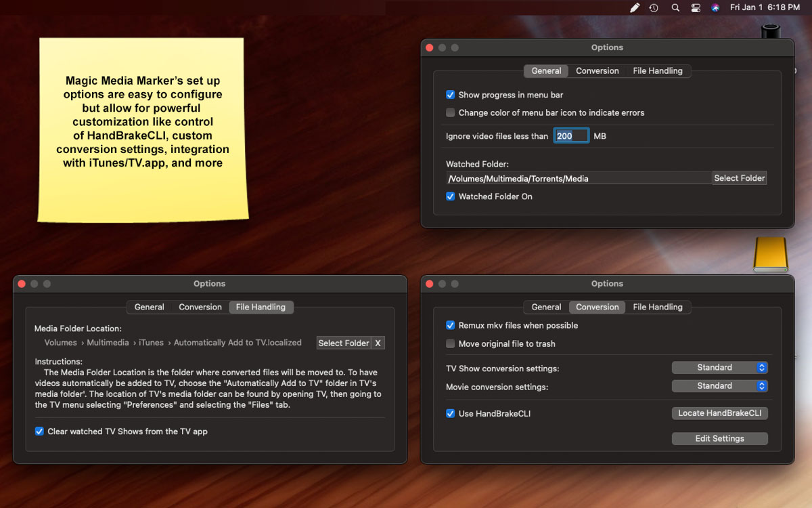The width and height of the screenshot is (812, 508).
Task: Click the Mac Pro desktop icon
Action: [770, 32]
